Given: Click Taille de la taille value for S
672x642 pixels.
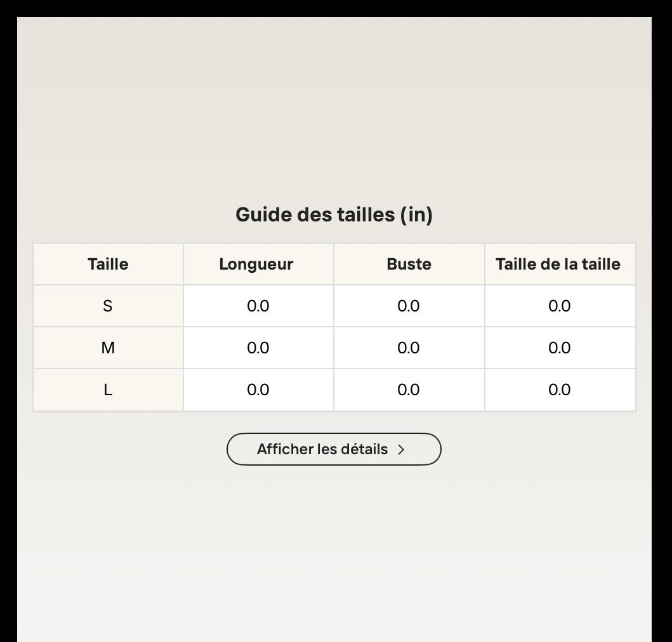Looking at the screenshot, I should [560, 306].
